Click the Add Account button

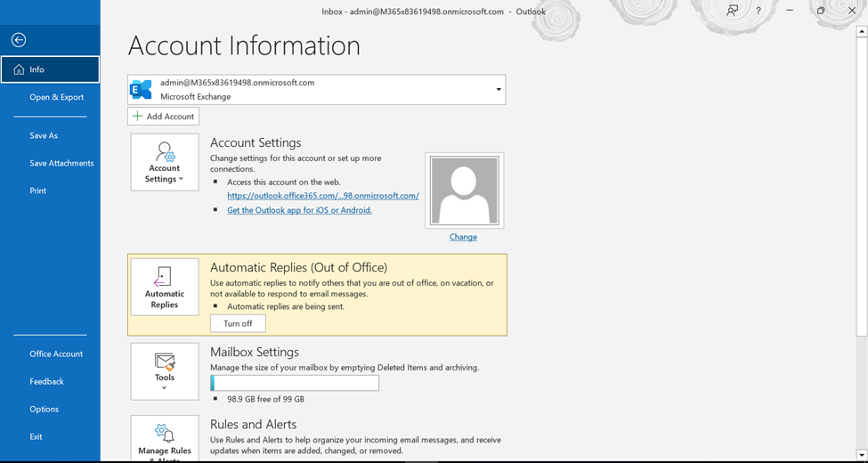coord(163,117)
